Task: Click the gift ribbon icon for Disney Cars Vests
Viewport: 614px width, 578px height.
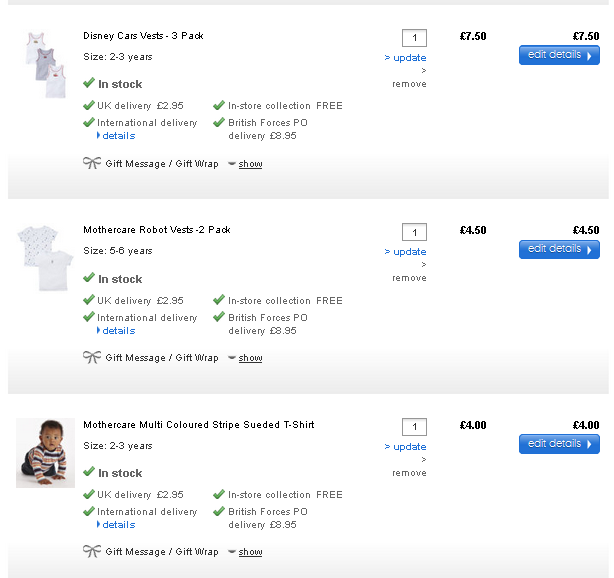Action: tap(92, 163)
